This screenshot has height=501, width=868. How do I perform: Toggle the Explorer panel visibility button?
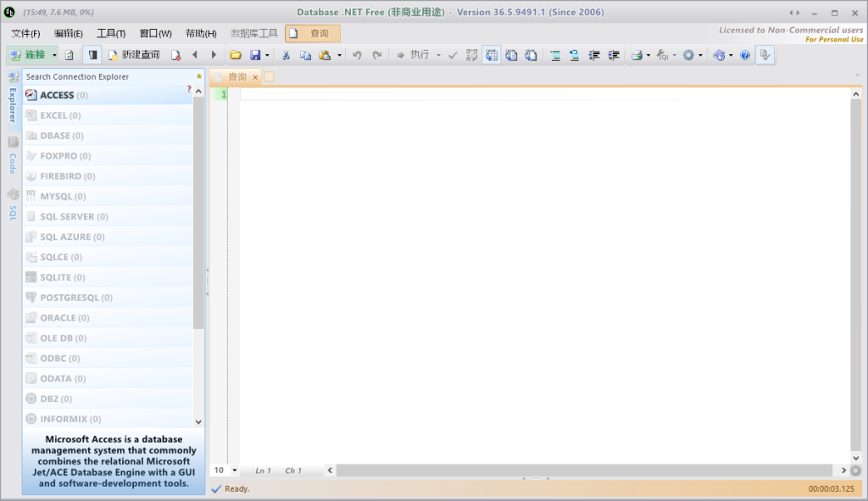click(93, 55)
